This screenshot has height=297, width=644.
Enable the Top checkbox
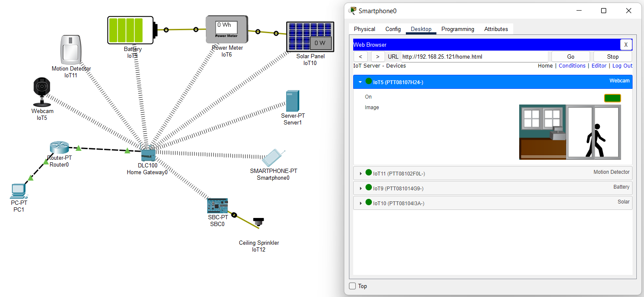(352, 286)
